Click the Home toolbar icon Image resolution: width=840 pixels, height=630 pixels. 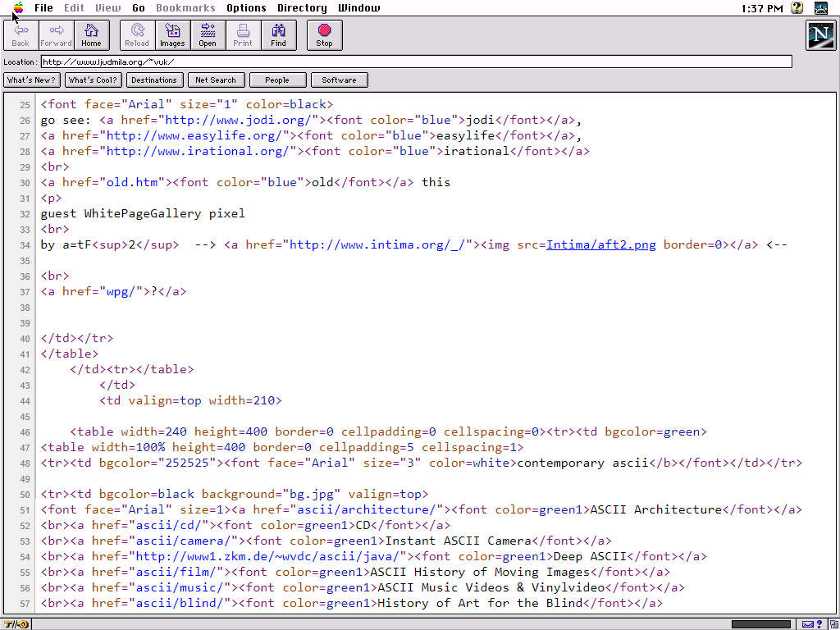click(x=91, y=34)
